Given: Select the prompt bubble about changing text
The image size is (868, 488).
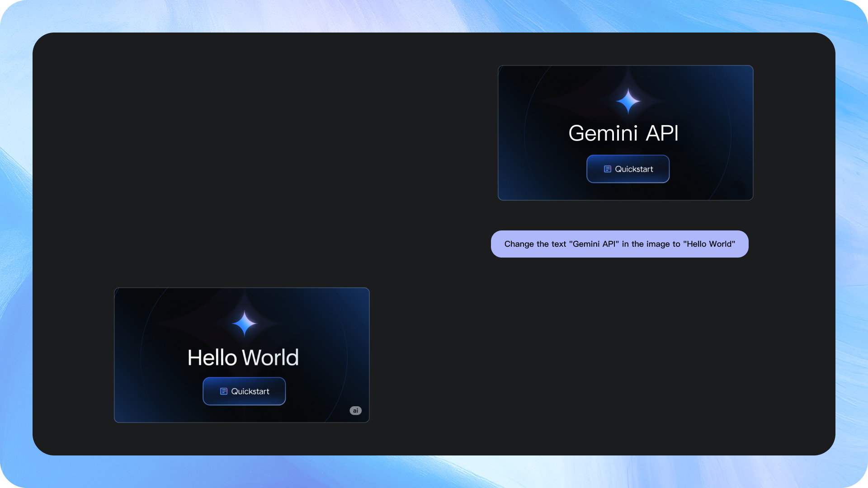Looking at the screenshot, I should [620, 244].
